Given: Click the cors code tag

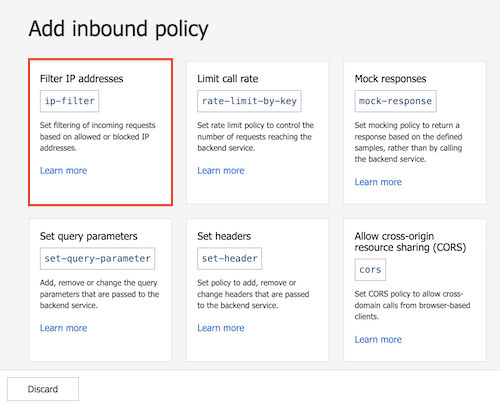Looking at the screenshot, I should click(x=370, y=270).
